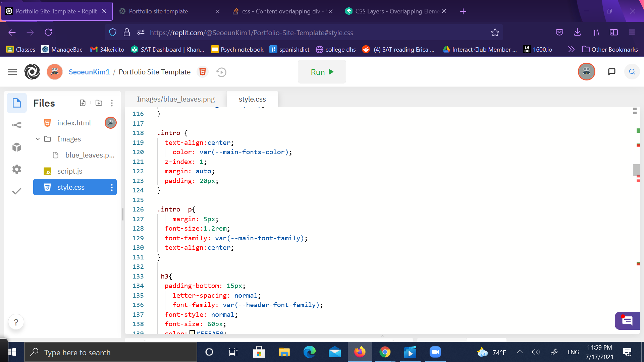This screenshot has height=362, width=644.
Task: Click the color swatch on line 139
Action: point(192,332)
